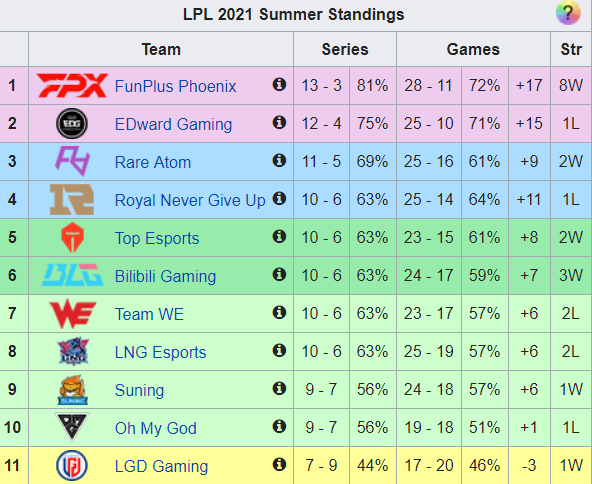Open the Suning info icon
The image size is (592, 484).
[x=279, y=388]
